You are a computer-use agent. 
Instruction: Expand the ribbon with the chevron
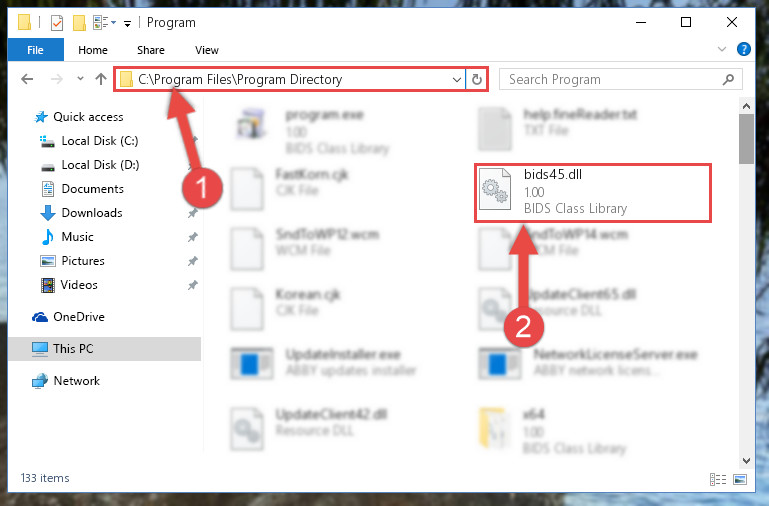coord(722,49)
